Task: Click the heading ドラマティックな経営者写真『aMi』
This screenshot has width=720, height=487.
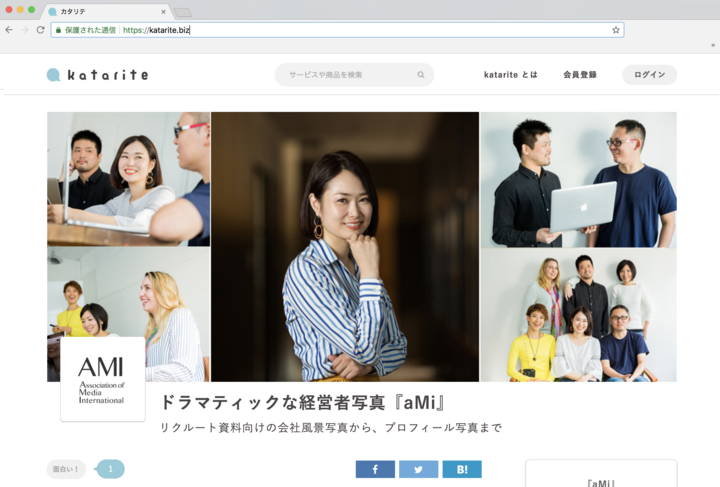Action: [x=303, y=403]
